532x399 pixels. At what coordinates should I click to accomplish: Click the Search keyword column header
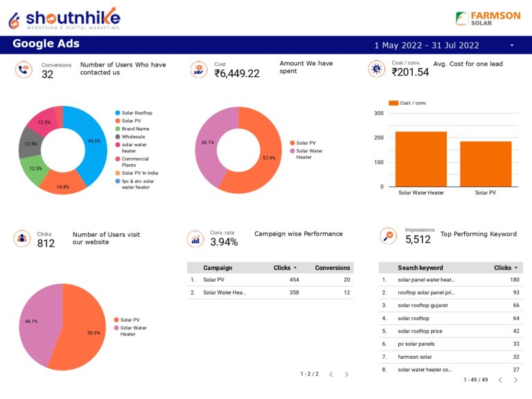coord(420,267)
